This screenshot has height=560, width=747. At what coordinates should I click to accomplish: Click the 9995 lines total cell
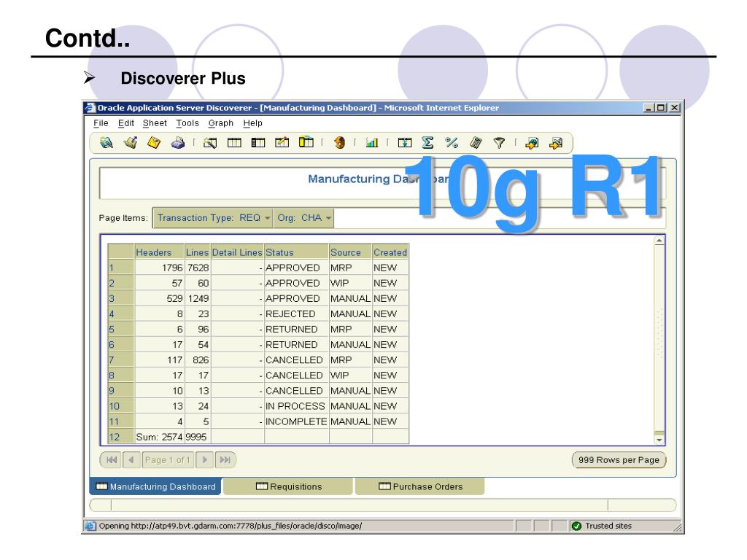(197, 437)
